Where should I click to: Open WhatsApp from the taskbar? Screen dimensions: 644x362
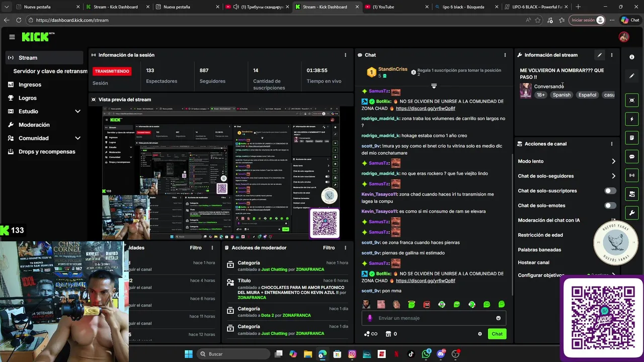(426, 354)
